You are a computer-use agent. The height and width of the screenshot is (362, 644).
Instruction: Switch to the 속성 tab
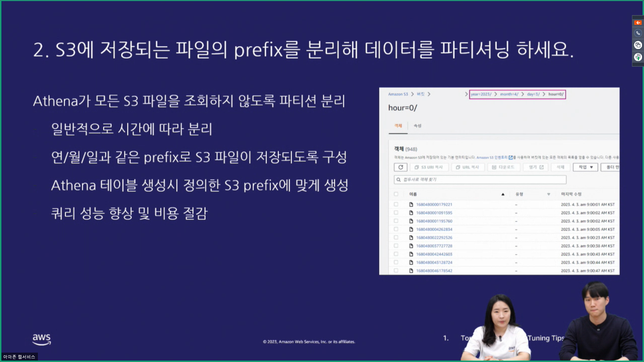[x=417, y=126]
